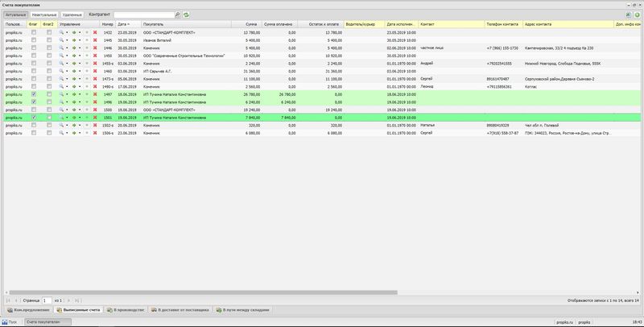Click the red delete cross for invoice 1432
The width and height of the screenshot is (644, 327).
[95, 32]
